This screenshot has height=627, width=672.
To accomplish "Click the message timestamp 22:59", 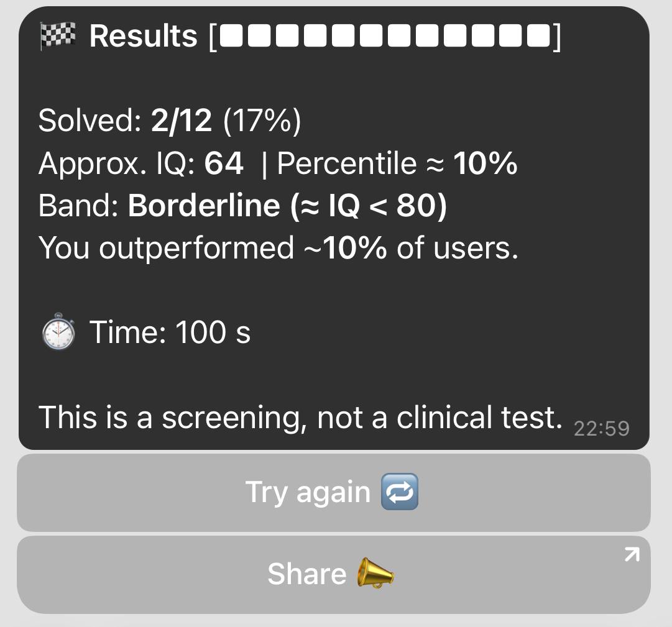I will click(601, 428).
